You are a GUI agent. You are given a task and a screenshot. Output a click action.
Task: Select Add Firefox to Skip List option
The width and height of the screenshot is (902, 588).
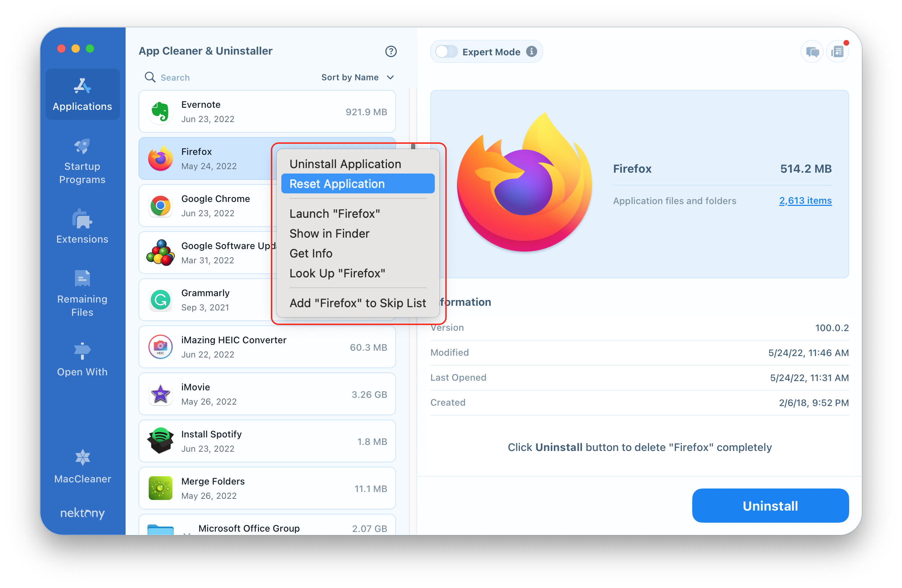coord(357,303)
